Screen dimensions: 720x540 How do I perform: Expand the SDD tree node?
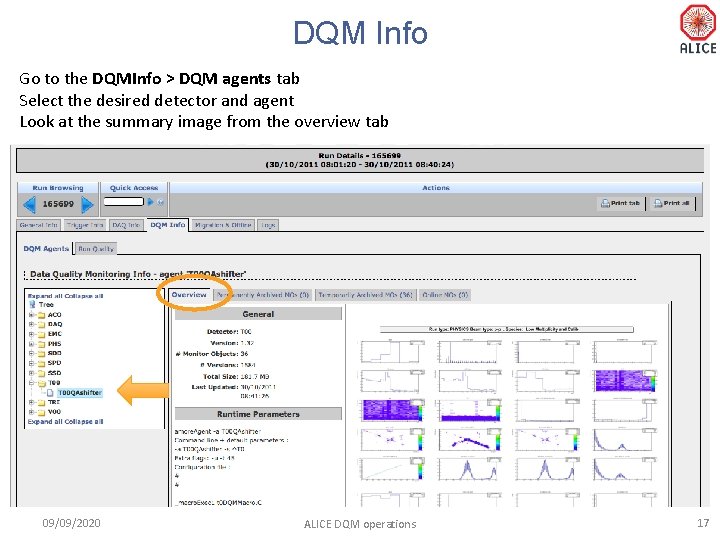click(31, 354)
